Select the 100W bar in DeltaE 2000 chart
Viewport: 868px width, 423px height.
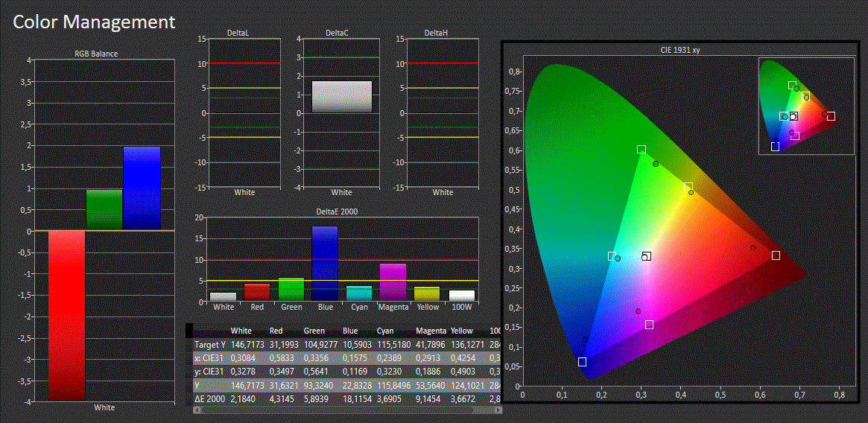click(x=462, y=296)
